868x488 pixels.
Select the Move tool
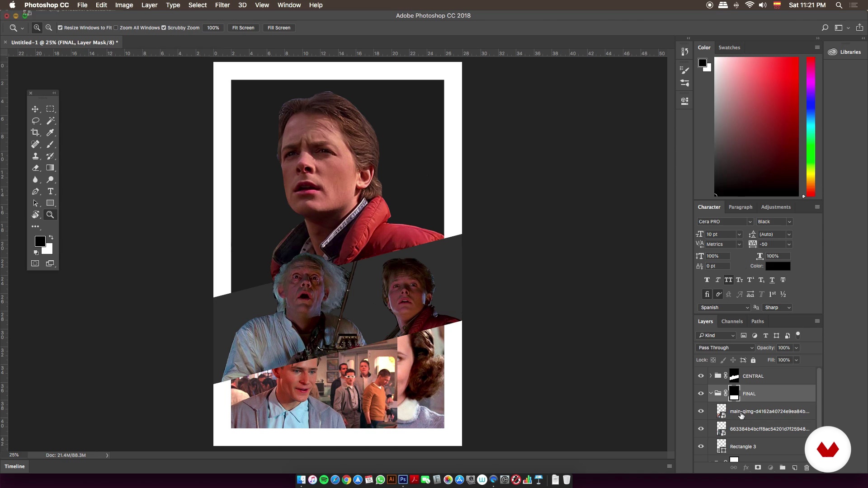[35, 109]
